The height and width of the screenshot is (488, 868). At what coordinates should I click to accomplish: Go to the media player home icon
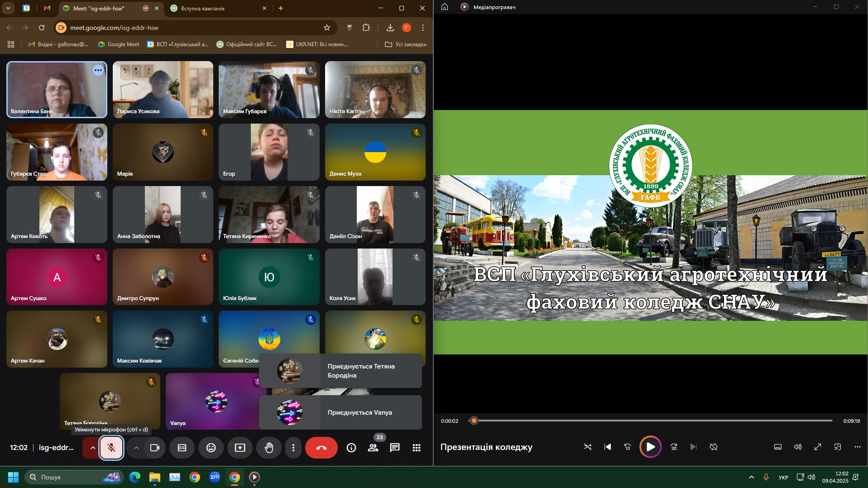[445, 7]
